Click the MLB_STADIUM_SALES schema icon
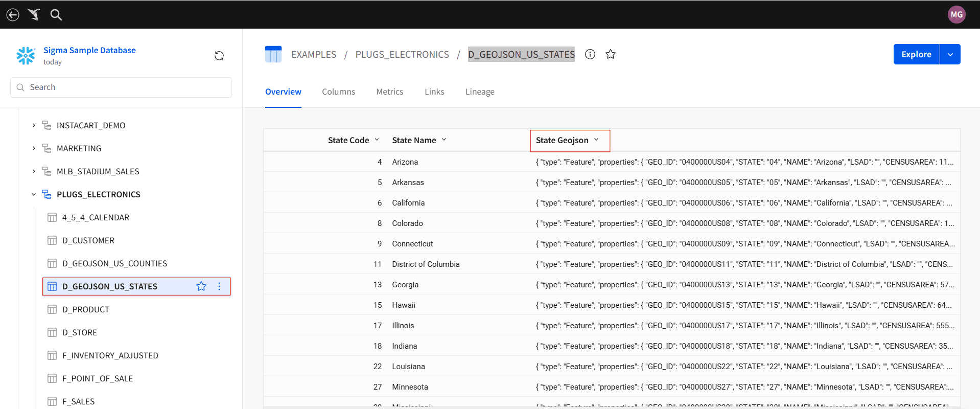The height and width of the screenshot is (409, 980). [x=46, y=171]
